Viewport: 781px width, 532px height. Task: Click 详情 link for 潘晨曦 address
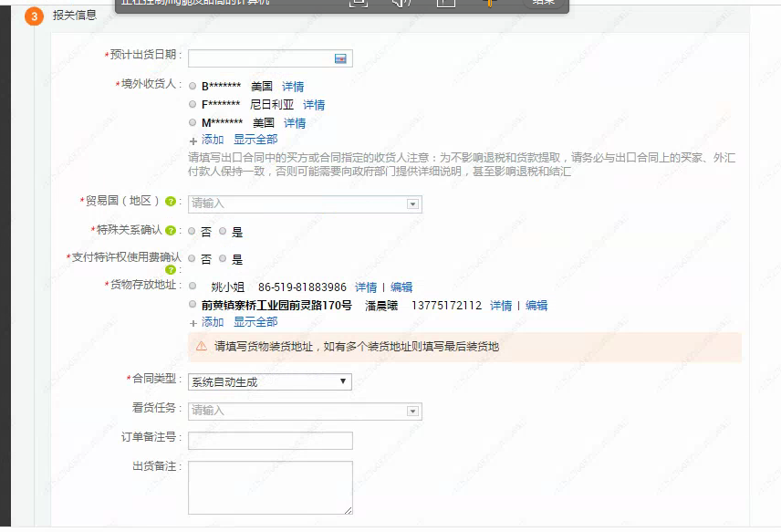[x=501, y=306]
